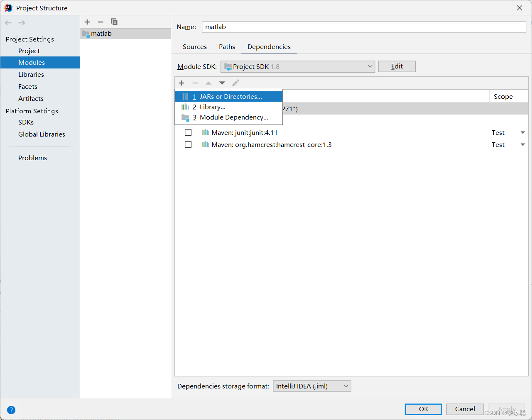Click the module Name input field
Image resolution: width=532 pixels, height=420 pixels.
(364, 27)
